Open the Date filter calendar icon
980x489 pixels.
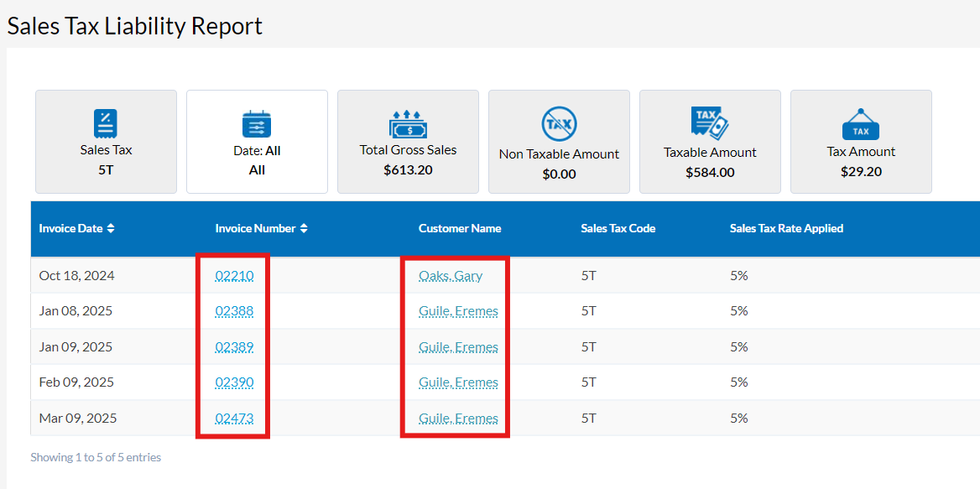pyautogui.click(x=257, y=124)
